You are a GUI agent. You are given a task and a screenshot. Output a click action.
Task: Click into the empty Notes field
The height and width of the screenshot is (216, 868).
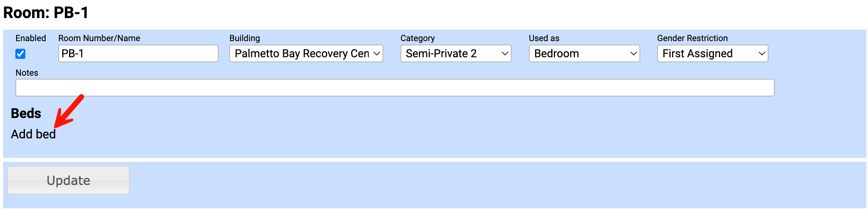click(x=394, y=88)
